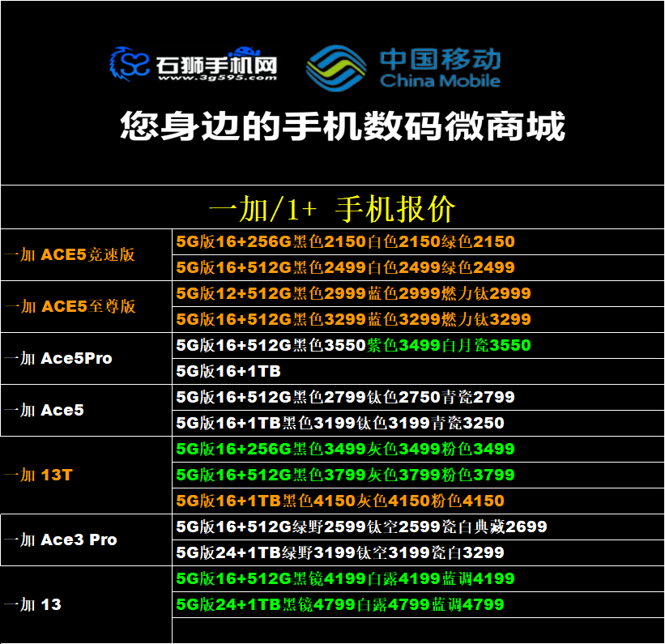The image size is (665, 644).
Task: Click 13T 16+256G row priced 3499
Action: [418, 449]
